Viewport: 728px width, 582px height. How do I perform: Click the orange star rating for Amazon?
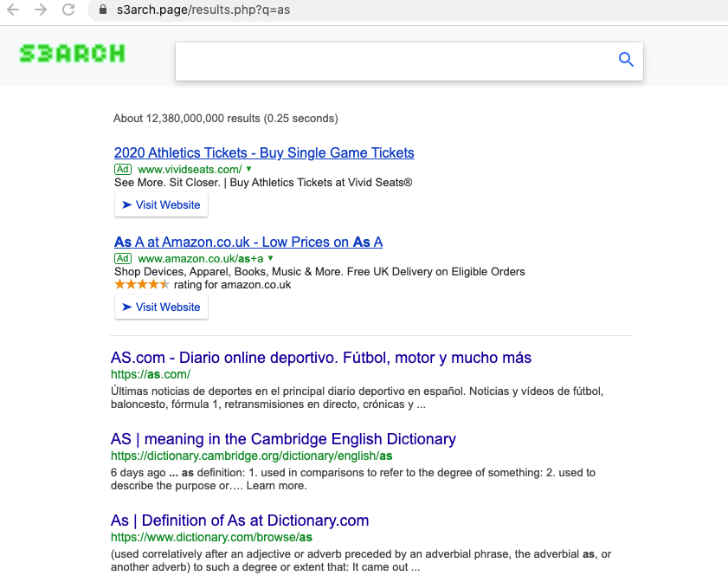pos(142,284)
